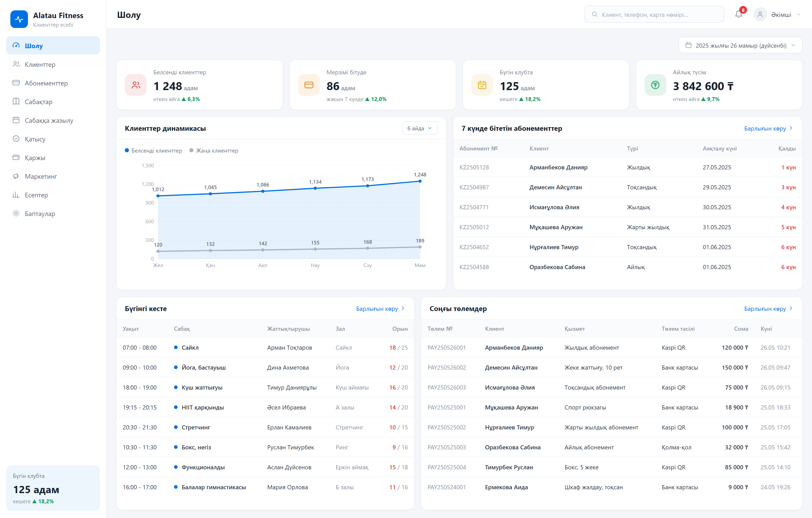812x518 pixels.
Task: Expand the Әкімші user menu chevron
Action: tap(799, 15)
